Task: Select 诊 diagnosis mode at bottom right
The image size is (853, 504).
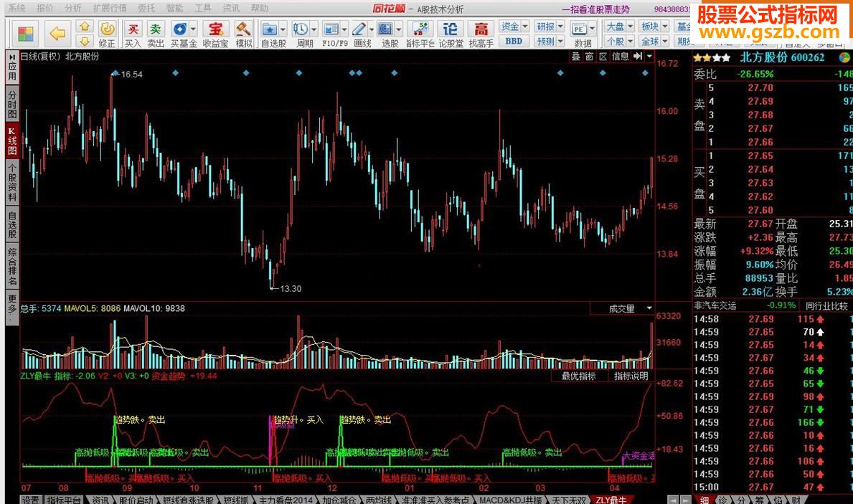Action: tap(722, 500)
